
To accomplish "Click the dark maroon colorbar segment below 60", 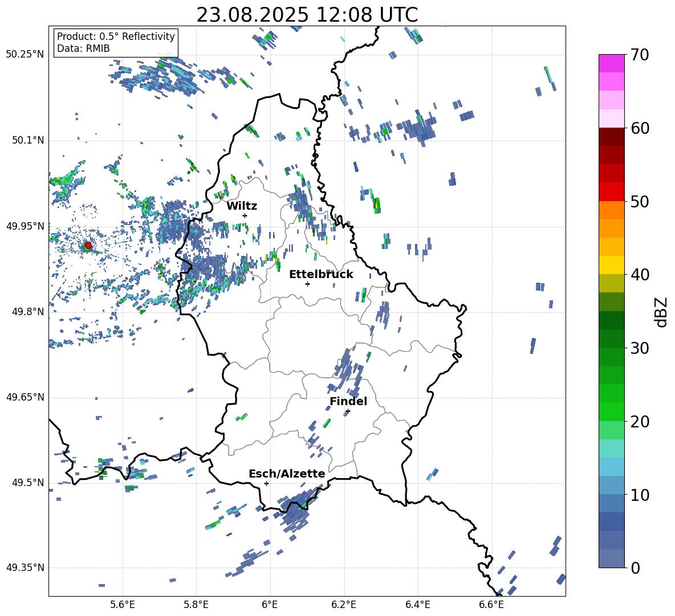I will [612, 137].
